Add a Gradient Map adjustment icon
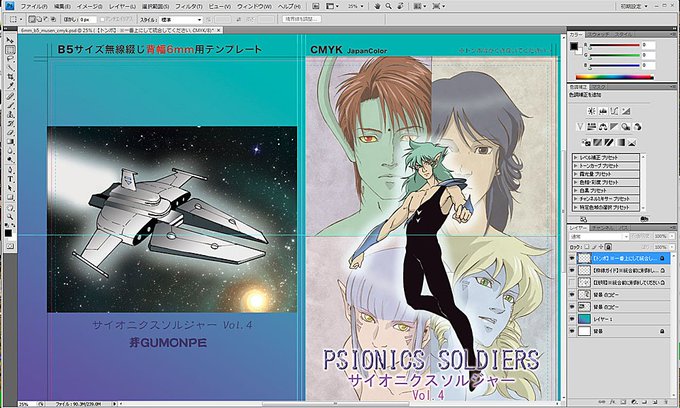This screenshot has width=680, height=408. pos(621,142)
